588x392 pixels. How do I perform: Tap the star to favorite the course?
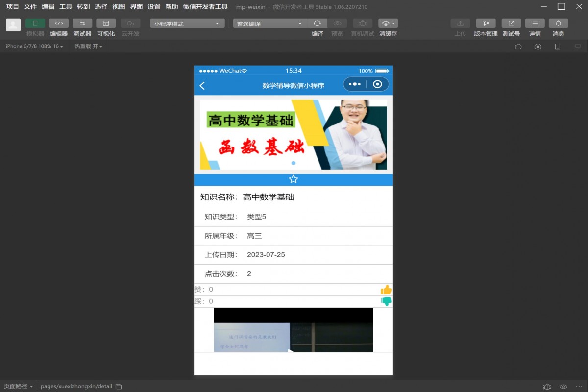pyautogui.click(x=293, y=179)
